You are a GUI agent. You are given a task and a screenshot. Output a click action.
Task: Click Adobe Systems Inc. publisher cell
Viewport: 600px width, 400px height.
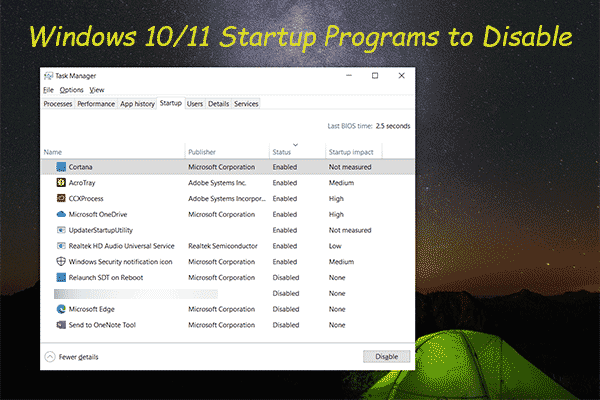click(217, 183)
